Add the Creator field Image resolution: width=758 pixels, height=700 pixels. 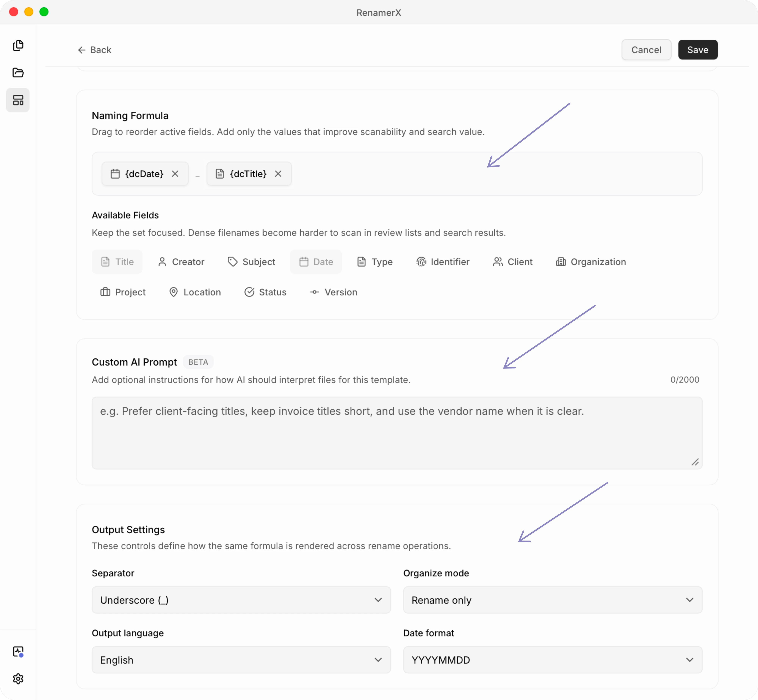point(181,262)
